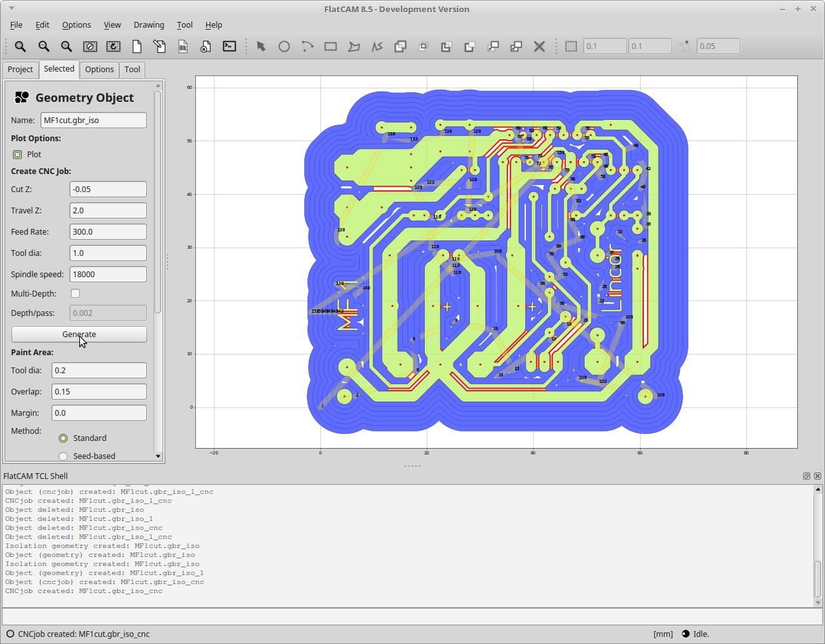Switch to the Project tab

tap(20, 70)
